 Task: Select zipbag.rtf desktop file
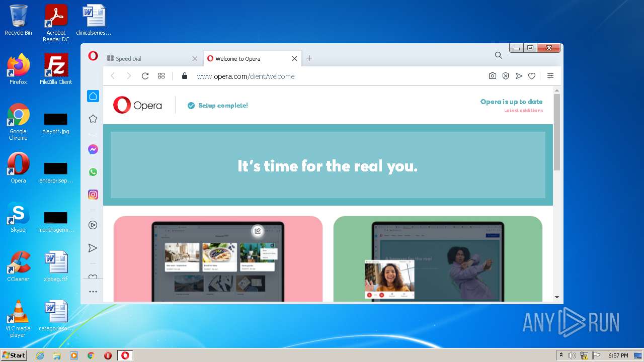pos(56,266)
